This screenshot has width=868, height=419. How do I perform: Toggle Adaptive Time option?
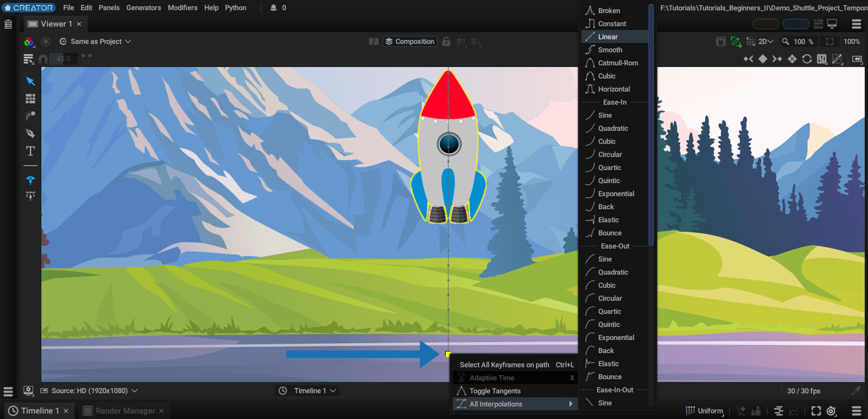coord(515,378)
